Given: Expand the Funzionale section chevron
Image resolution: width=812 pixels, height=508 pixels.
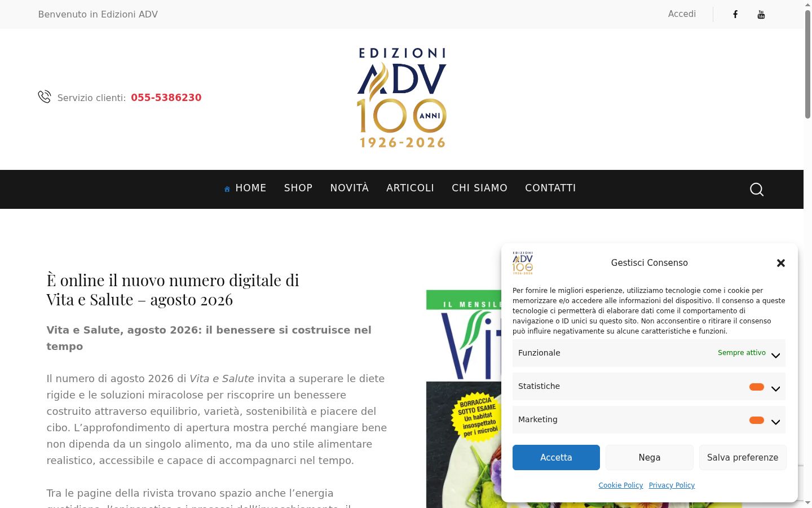Looking at the screenshot, I should (776, 356).
